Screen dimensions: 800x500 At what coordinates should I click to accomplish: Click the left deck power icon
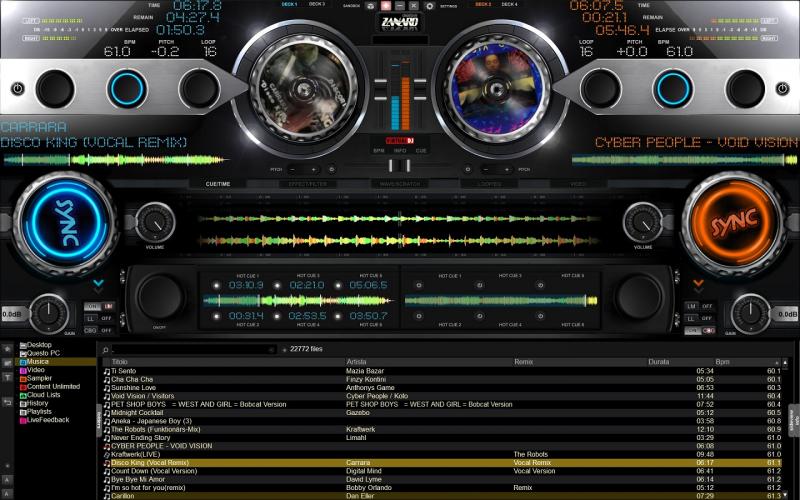coord(18,89)
